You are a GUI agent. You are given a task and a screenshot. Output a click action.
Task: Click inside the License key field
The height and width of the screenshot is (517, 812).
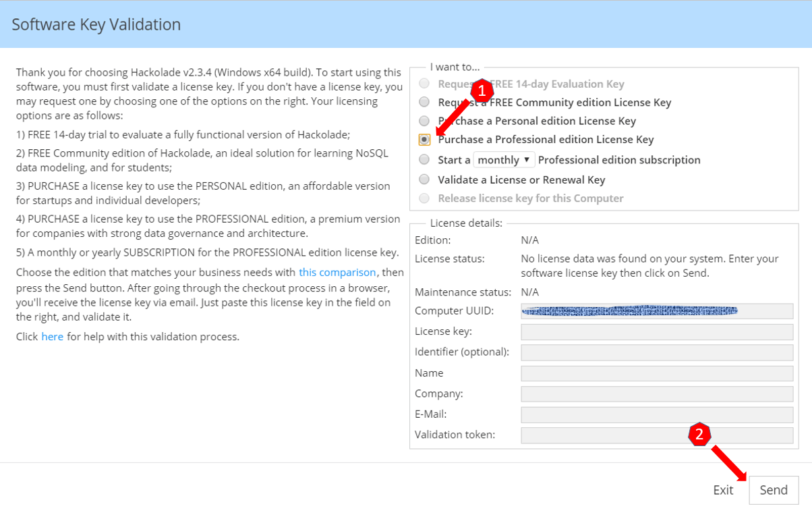click(656, 331)
